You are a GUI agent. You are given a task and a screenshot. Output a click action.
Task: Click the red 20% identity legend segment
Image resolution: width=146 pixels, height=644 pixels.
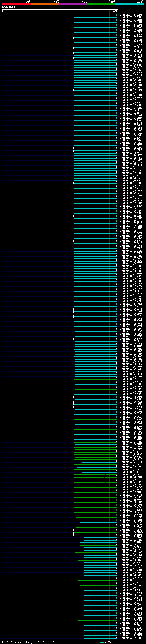16,4
